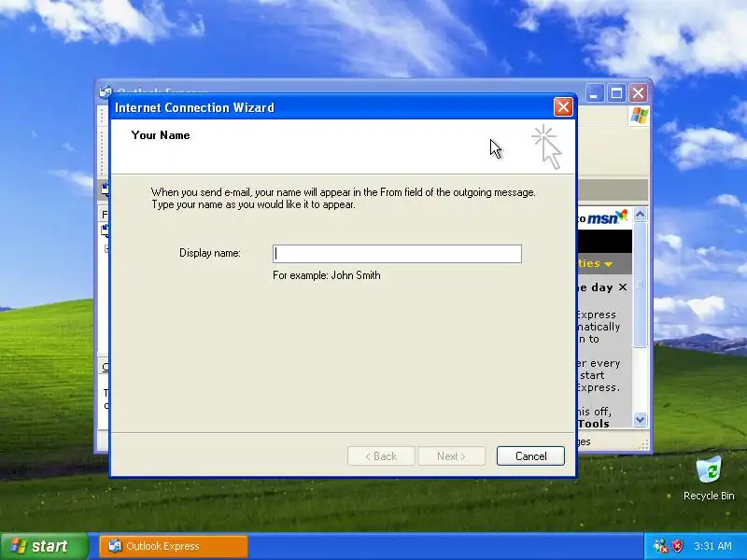This screenshot has width=747, height=560.
Task: Open the Recycle Bin desktop icon
Action: point(709,479)
